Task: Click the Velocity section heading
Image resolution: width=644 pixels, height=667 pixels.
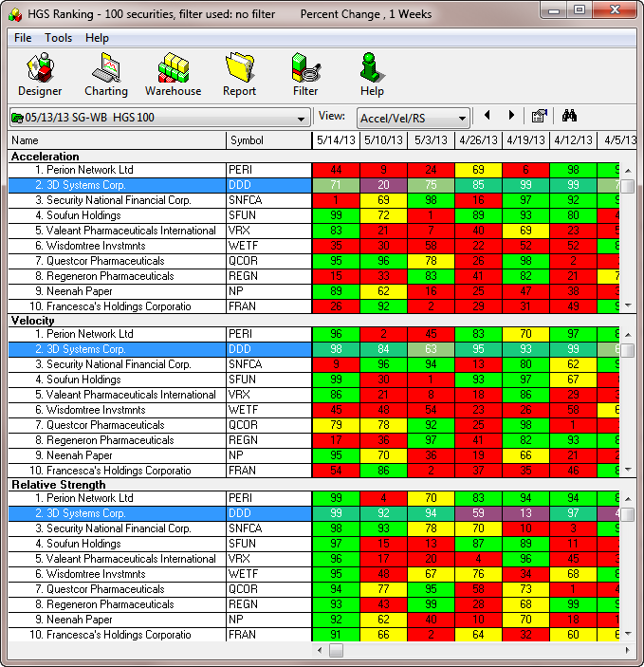Action: pyautogui.click(x=33, y=321)
